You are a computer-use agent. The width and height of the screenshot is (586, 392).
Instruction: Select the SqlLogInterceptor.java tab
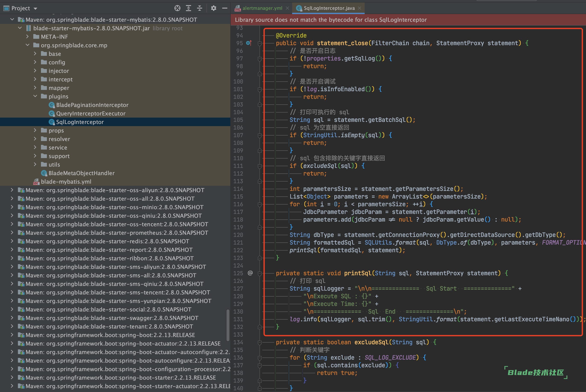coord(329,8)
